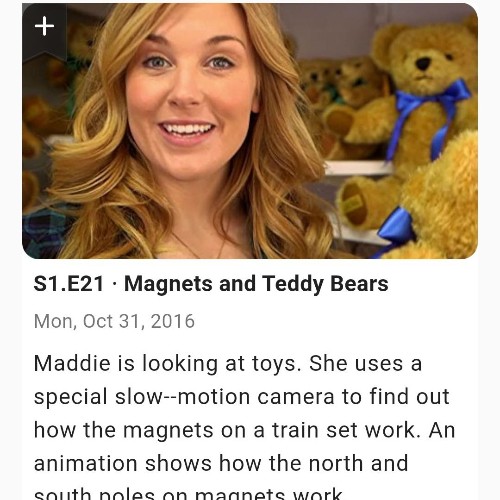Click the 'special slow--motion camera' description line

coord(242,397)
